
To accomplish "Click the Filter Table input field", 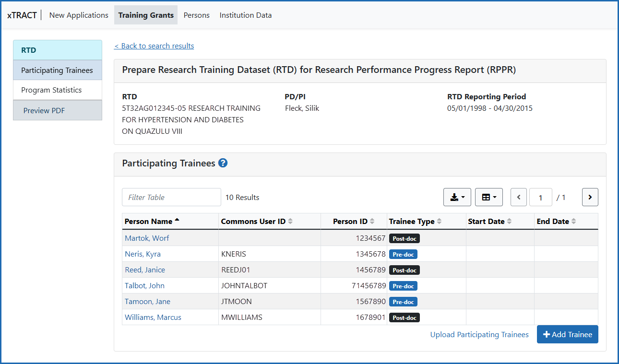I will click(x=171, y=197).
